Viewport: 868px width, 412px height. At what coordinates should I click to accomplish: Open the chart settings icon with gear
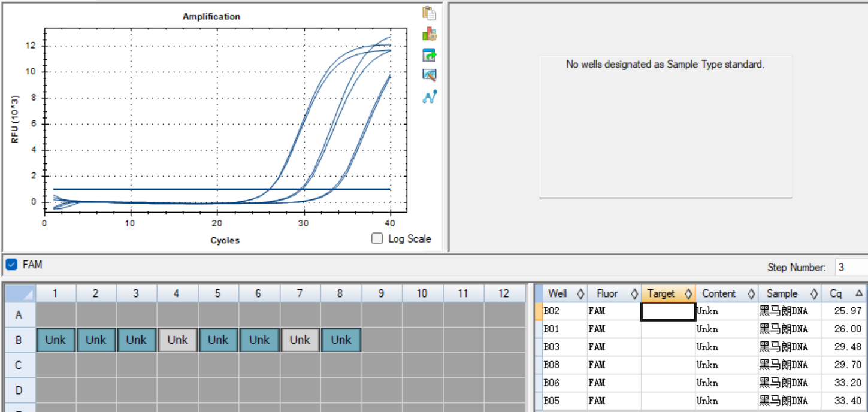tap(429, 34)
